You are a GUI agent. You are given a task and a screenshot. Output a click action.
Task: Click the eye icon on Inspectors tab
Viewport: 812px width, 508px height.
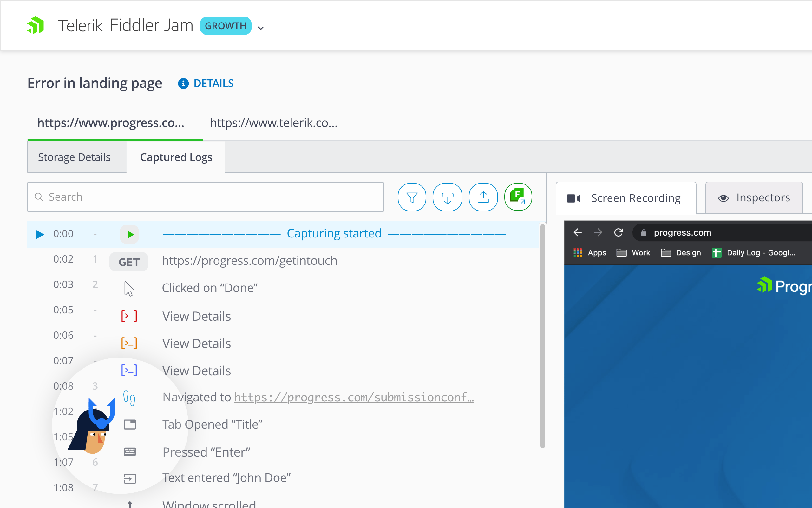pos(724,198)
